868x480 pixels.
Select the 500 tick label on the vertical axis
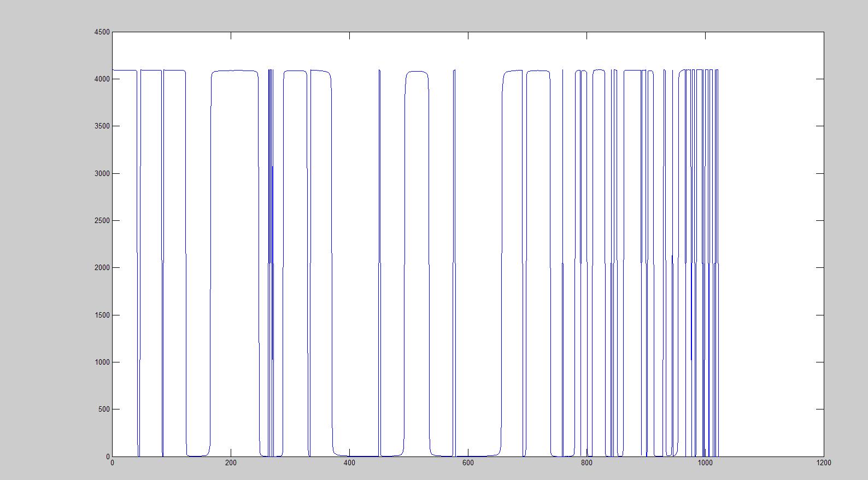pyautogui.click(x=104, y=409)
